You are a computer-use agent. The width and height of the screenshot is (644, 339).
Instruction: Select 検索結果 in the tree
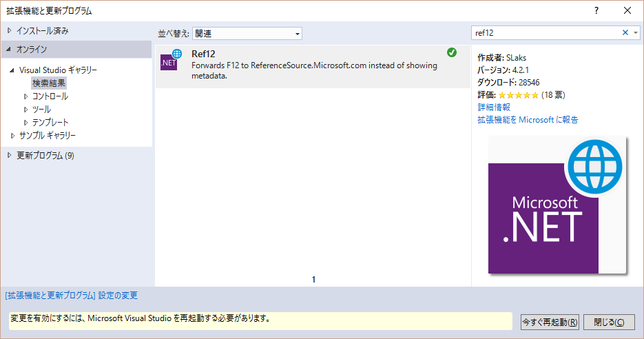click(49, 83)
